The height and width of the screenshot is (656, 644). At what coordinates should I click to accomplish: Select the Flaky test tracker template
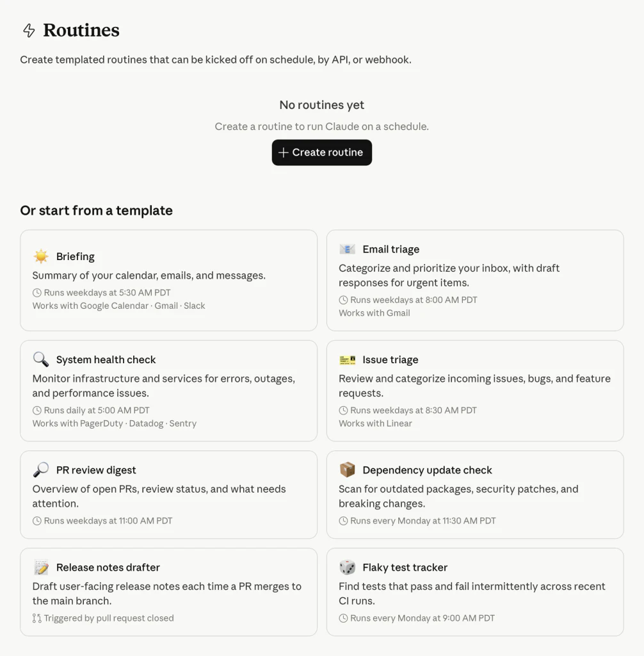pyautogui.click(x=475, y=591)
